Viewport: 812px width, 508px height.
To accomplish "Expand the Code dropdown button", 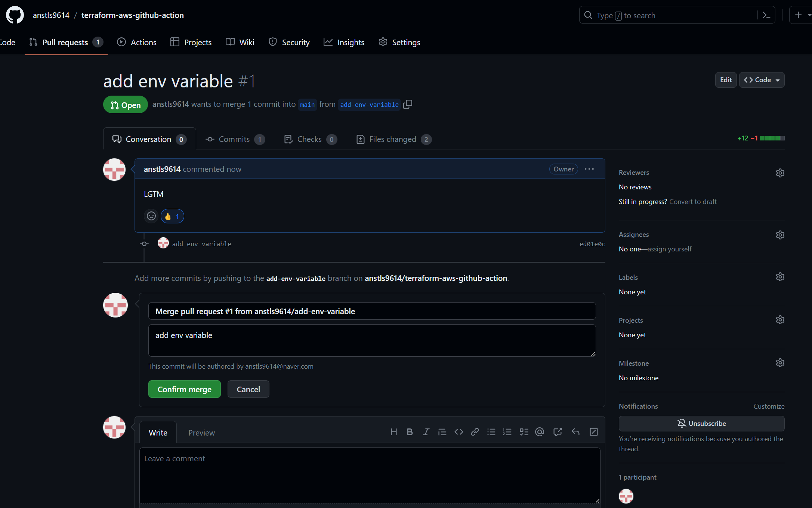I will click(x=762, y=80).
